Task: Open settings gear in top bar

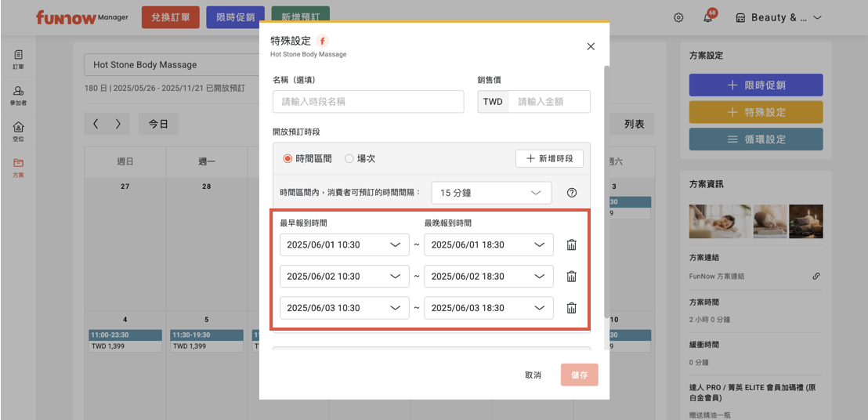Action: 678,18
